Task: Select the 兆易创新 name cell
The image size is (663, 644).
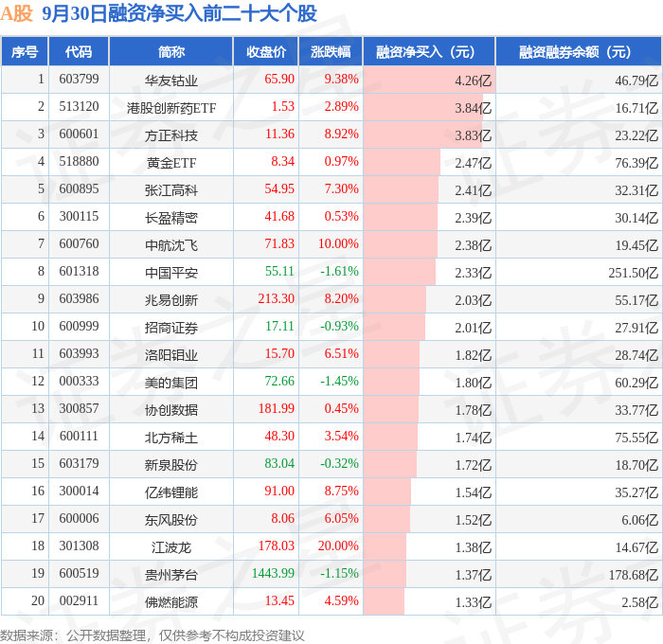Action: point(171,300)
